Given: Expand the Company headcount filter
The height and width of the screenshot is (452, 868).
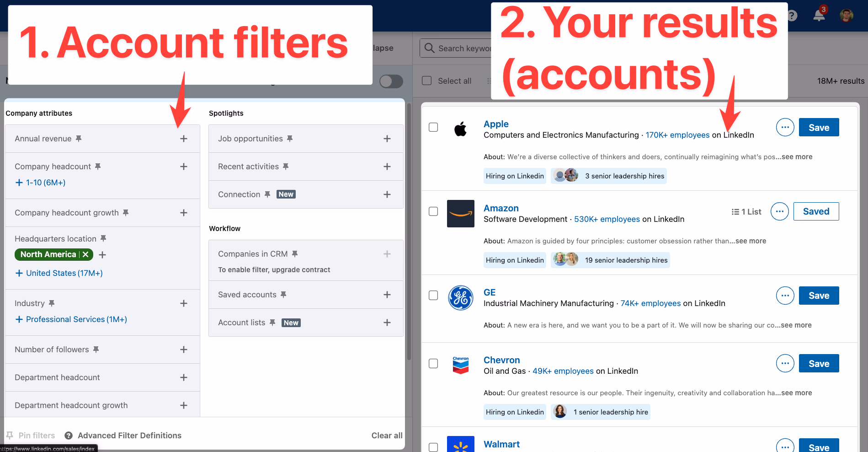Looking at the screenshot, I should tap(184, 167).
